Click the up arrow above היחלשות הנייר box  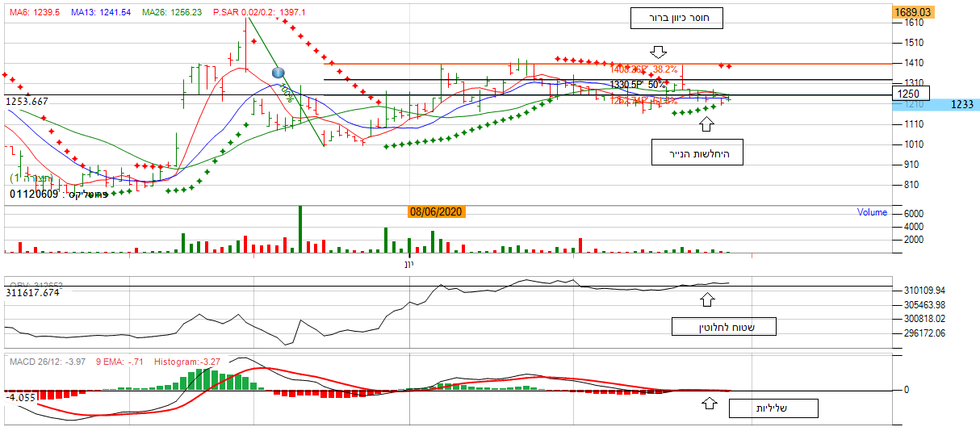[707, 123]
